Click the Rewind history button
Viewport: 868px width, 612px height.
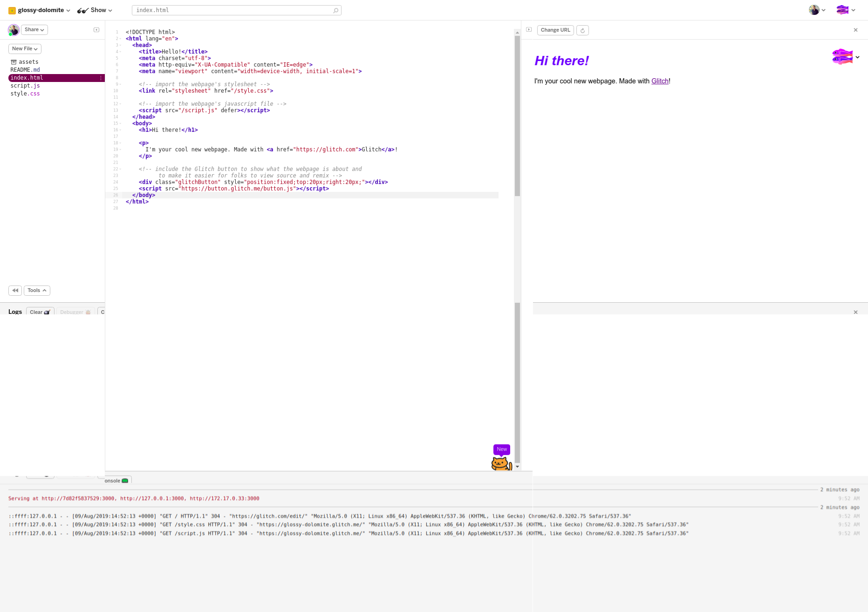tap(15, 291)
